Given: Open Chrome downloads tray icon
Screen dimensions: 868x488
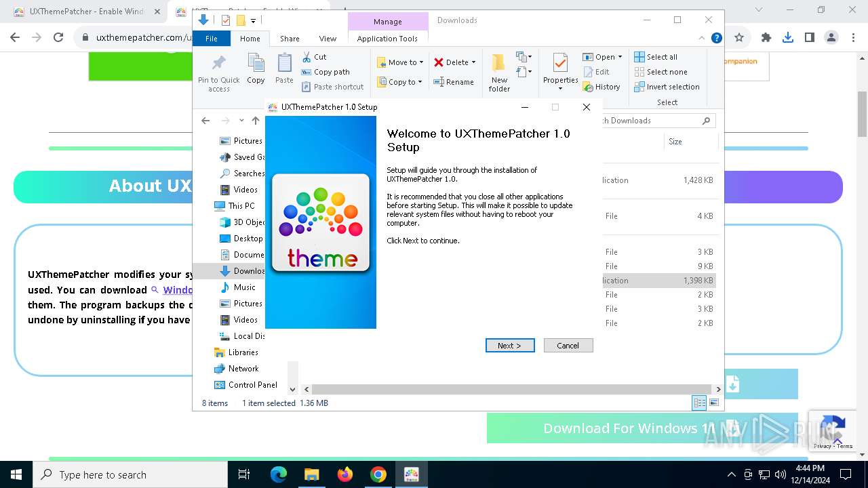Looking at the screenshot, I should tap(788, 38).
